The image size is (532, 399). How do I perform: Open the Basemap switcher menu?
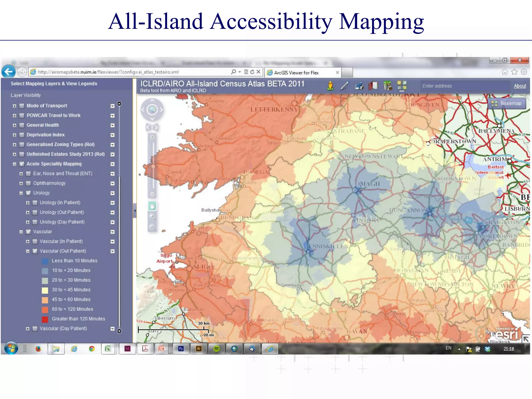click(507, 103)
